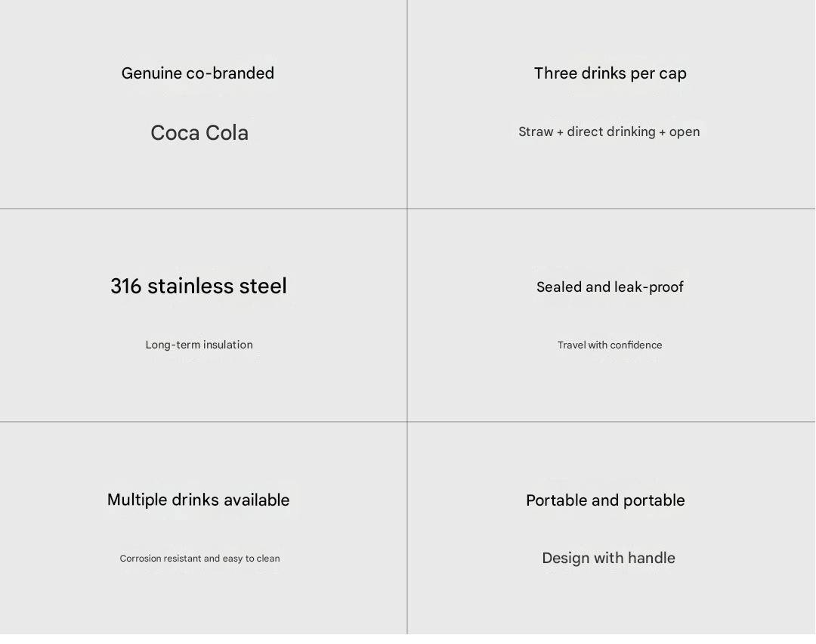This screenshot has width=816, height=644.
Task: Select the 'Travel with confidence' caption
Action: (610, 345)
